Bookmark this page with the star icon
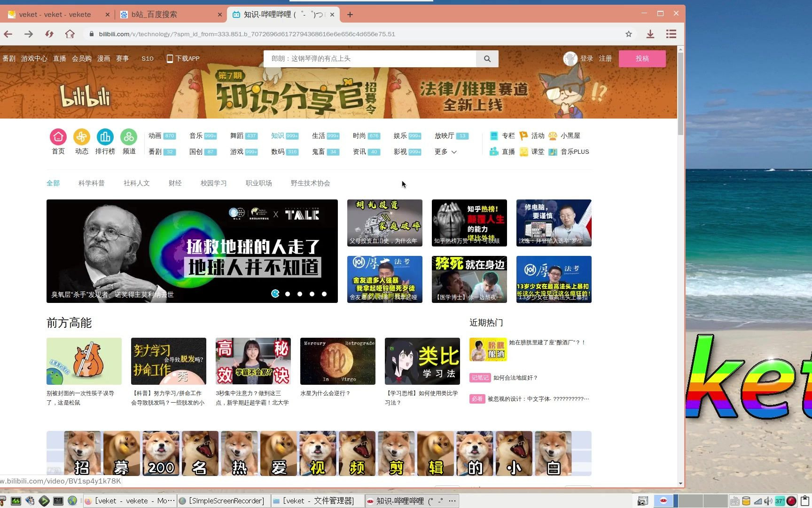 [x=629, y=34]
